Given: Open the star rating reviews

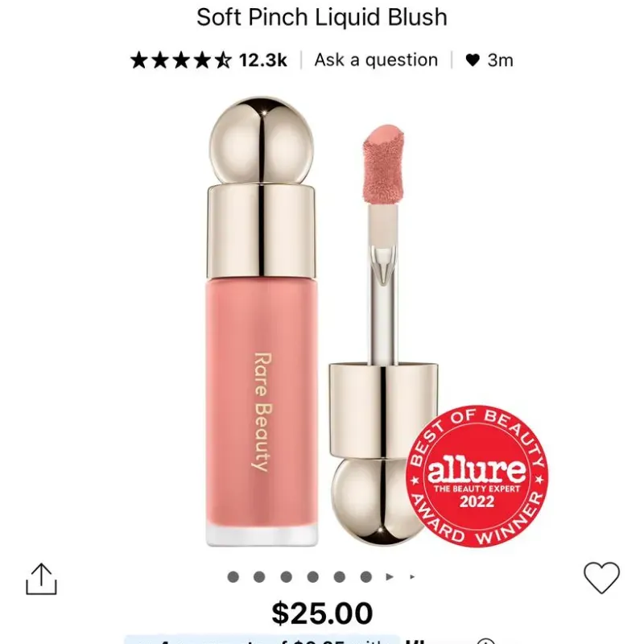Looking at the screenshot, I should point(181,60).
